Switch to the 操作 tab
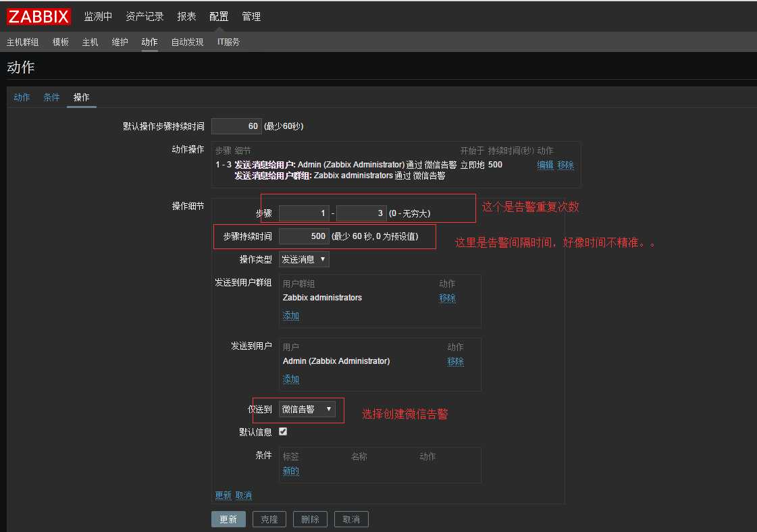757x532 pixels. pos(81,97)
